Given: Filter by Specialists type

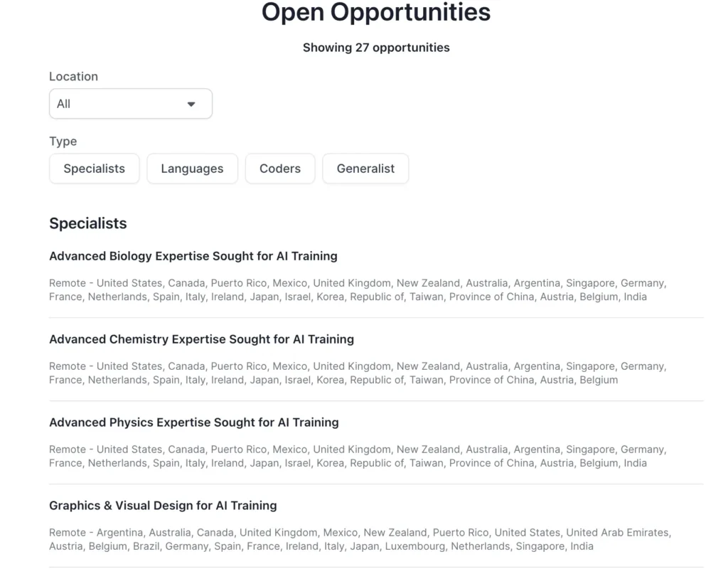Looking at the screenshot, I should point(94,169).
